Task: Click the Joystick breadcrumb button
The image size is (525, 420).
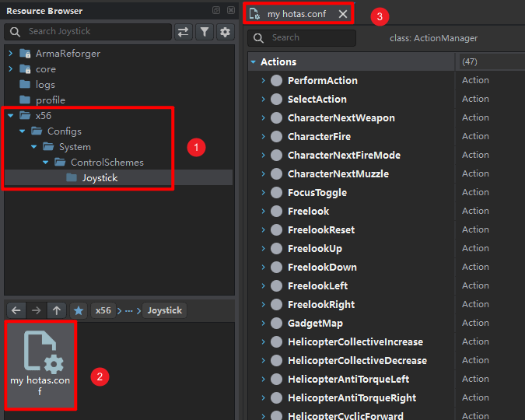Action: pyautogui.click(x=165, y=310)
